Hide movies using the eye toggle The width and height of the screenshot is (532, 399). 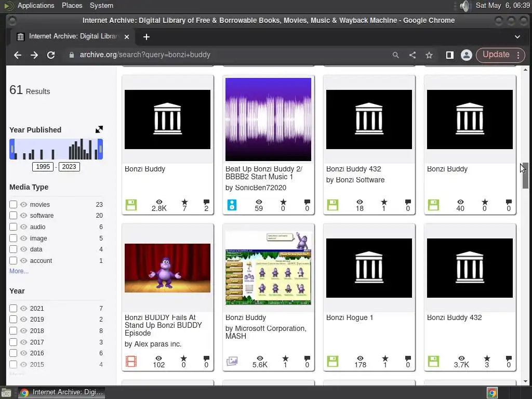(x=23, y=205)
